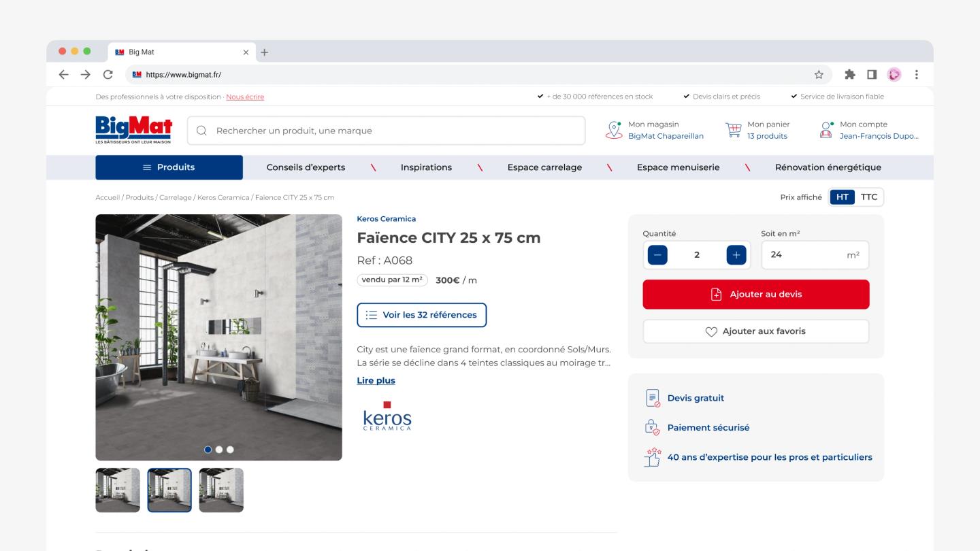980x551 pixels.
Task: Select the first carousel dot
Action: pos(208,450)
